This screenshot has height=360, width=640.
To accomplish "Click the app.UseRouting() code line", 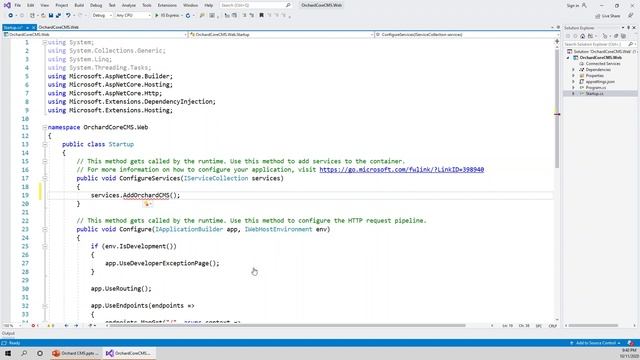I will pos(121,289).
